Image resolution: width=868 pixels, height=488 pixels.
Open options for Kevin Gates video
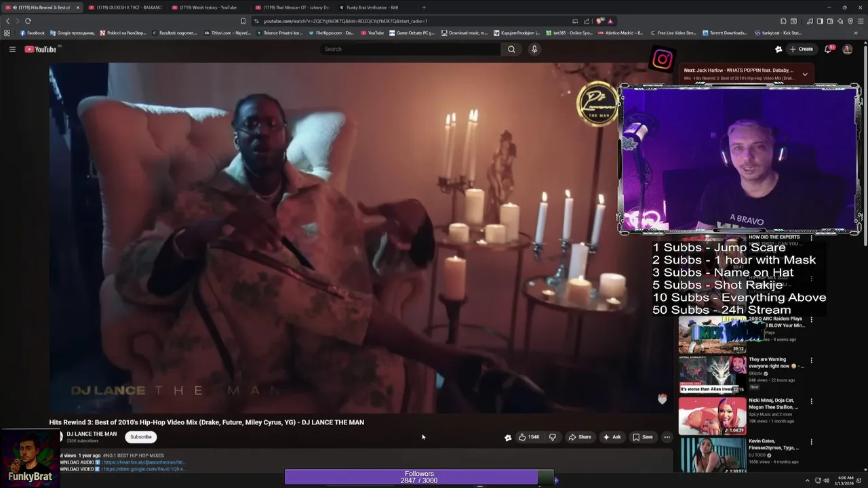(x=811, y=442)
